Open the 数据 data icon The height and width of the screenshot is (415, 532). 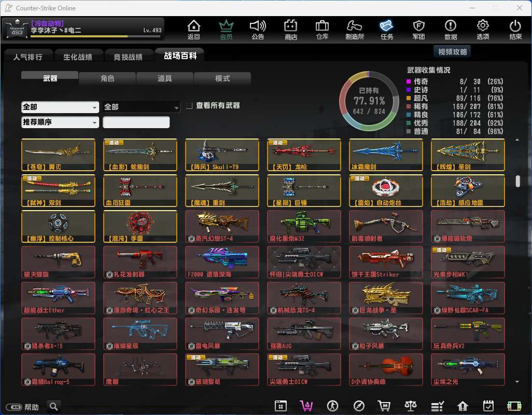(451, 30)
